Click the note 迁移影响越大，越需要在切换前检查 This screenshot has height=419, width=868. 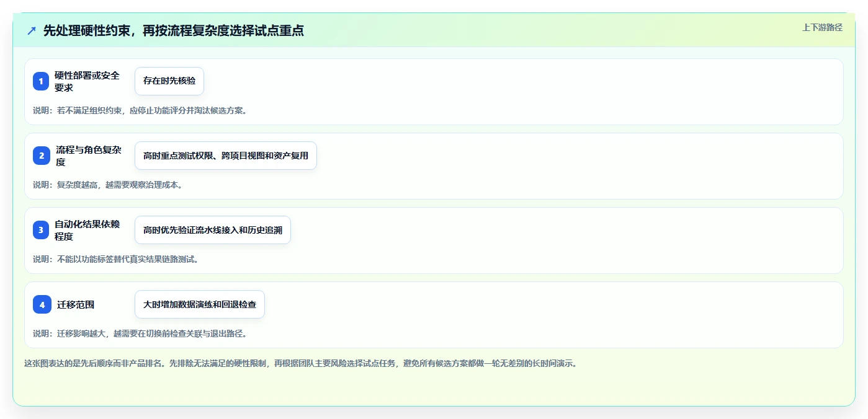[140, 333]
